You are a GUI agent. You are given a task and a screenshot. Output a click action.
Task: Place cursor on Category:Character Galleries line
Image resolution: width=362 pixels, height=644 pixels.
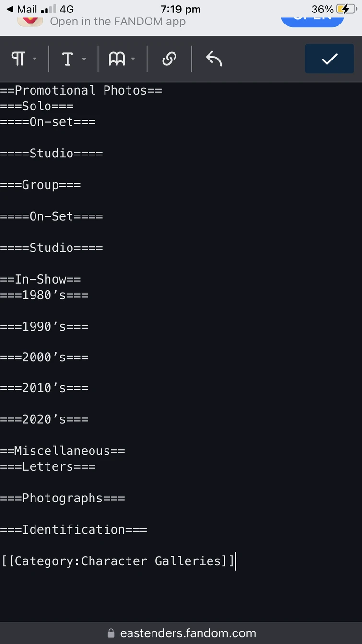(x=118, y=561)
